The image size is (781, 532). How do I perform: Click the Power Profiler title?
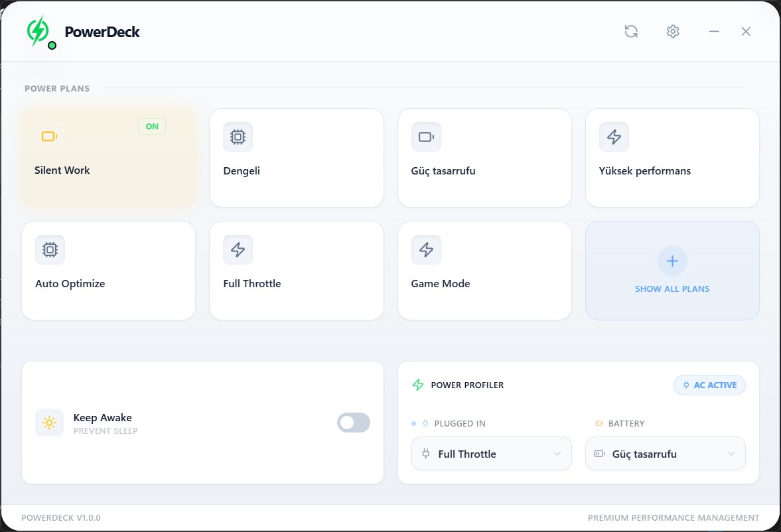[467, 385]
